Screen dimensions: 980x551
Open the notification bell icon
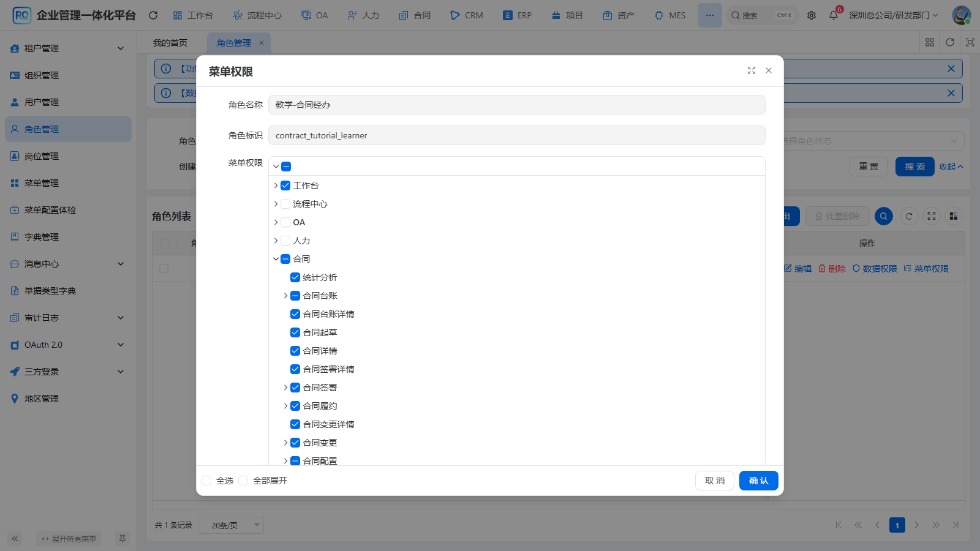click(x=834, y=15)
